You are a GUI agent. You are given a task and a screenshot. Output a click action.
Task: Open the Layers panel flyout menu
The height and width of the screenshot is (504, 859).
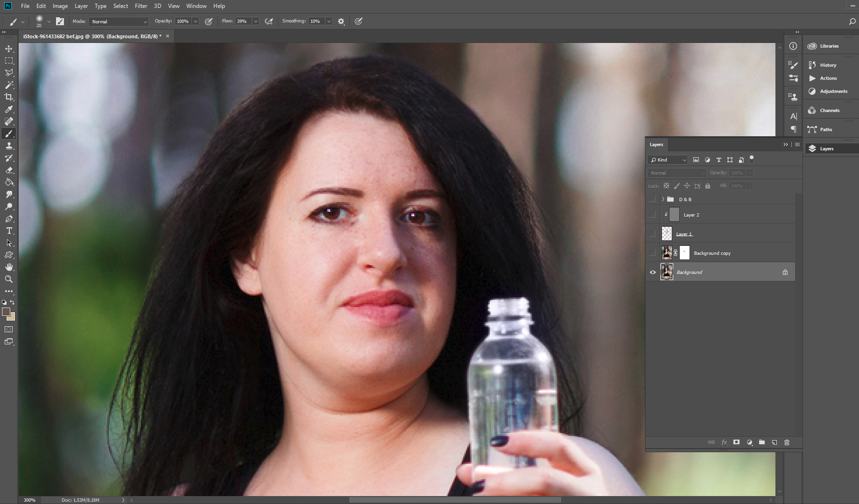[797, 145]
